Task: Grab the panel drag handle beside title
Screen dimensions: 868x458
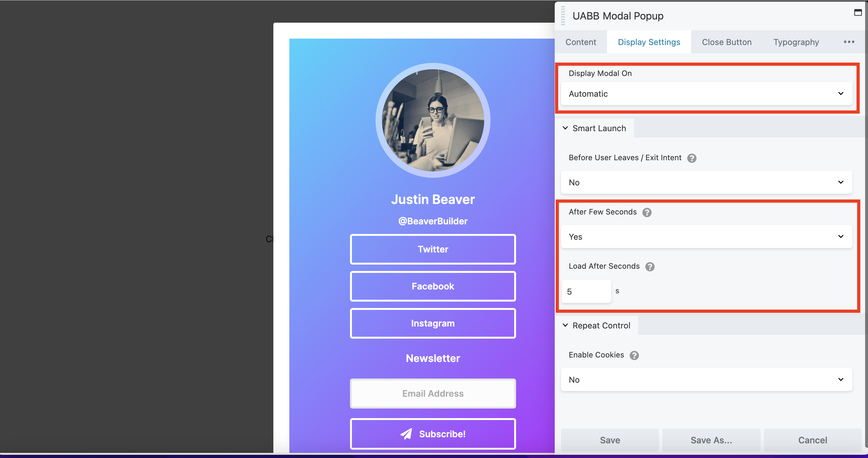Action: point(563,16)
